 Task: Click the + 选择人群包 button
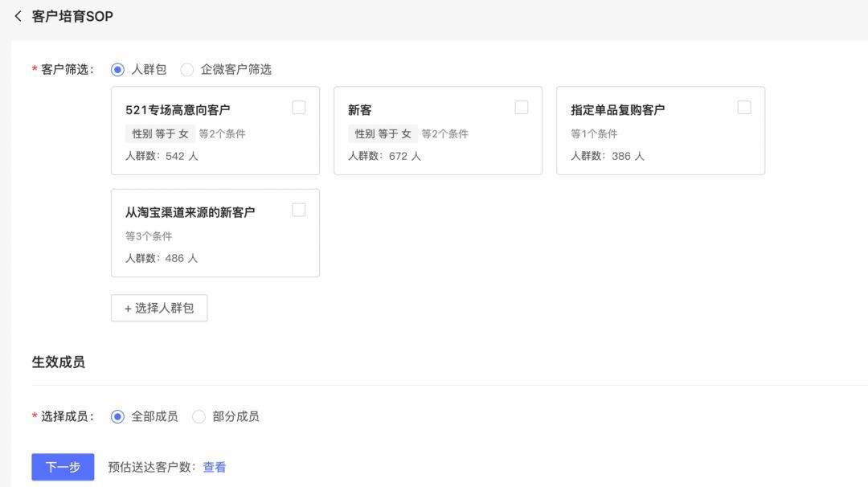coord(159,308)
